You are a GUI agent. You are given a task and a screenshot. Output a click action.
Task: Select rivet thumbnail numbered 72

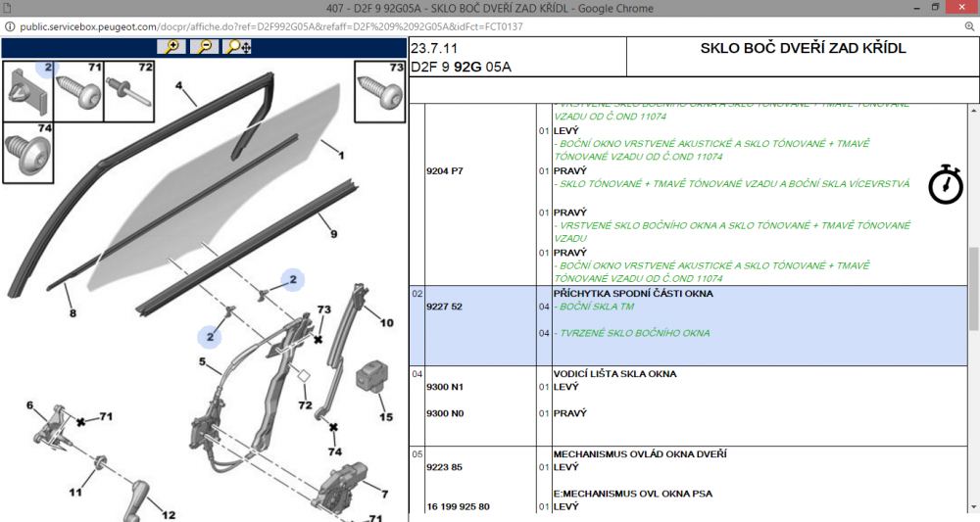tap(129, 91)
